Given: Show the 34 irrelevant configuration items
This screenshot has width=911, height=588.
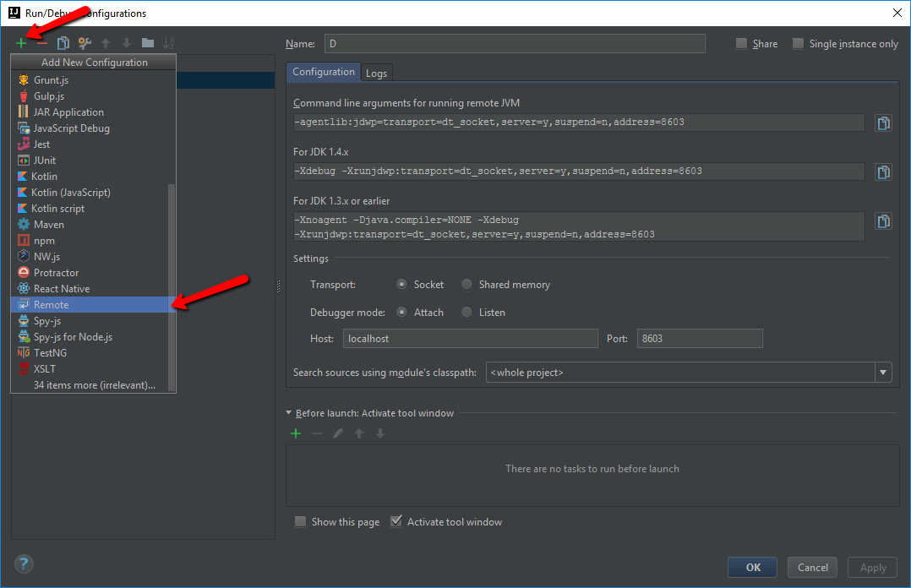Looking at the screenshot, I should (x=93, y=384).
